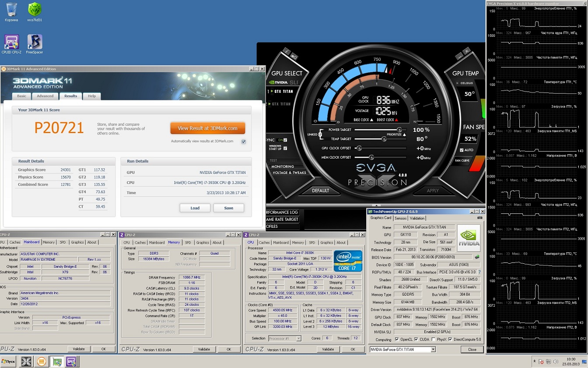
Task: Open EVGA Precision info icon at top left
Action: pos(287,51)
